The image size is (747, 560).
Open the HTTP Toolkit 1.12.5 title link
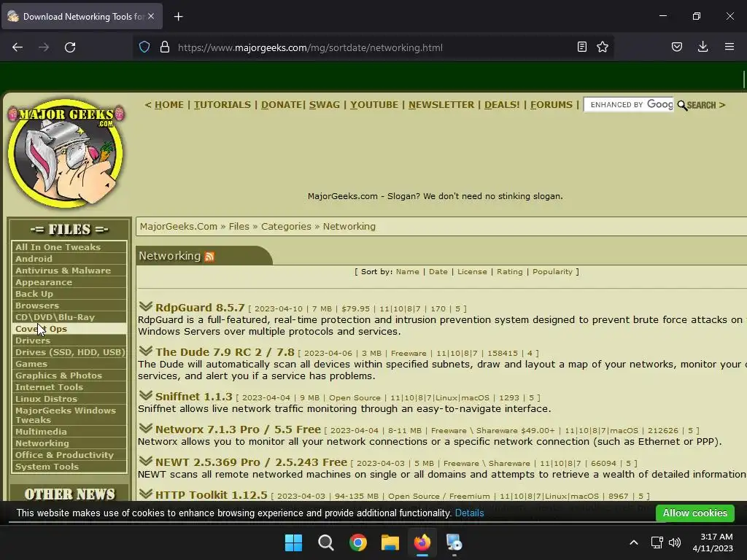(212, 495)
